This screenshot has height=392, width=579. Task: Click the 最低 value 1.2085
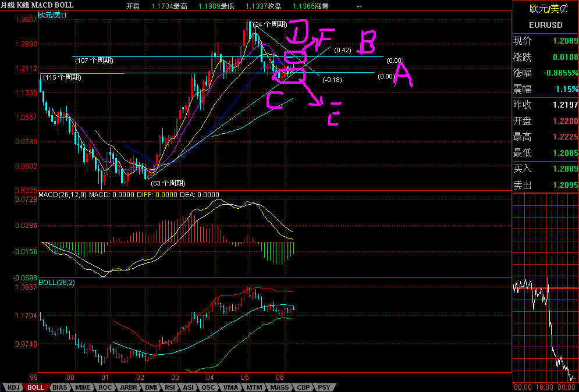[x=566, y=153]
